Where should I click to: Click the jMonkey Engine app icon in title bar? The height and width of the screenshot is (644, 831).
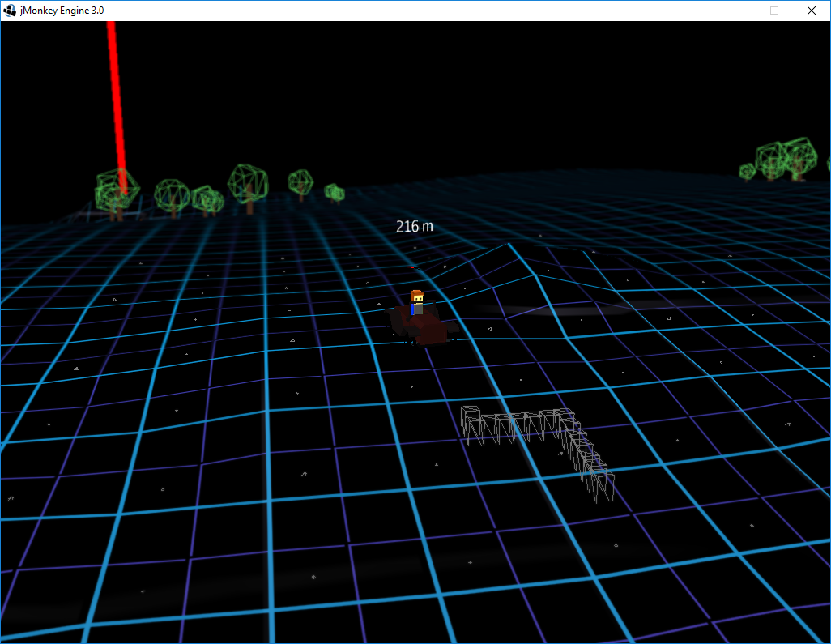(10, 11)
